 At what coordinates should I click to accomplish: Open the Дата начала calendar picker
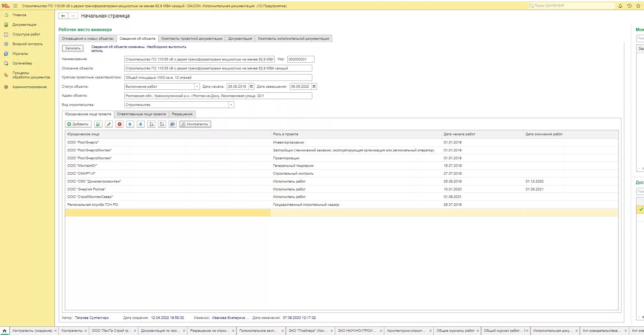pyautogui.click(x=251, y=87)
